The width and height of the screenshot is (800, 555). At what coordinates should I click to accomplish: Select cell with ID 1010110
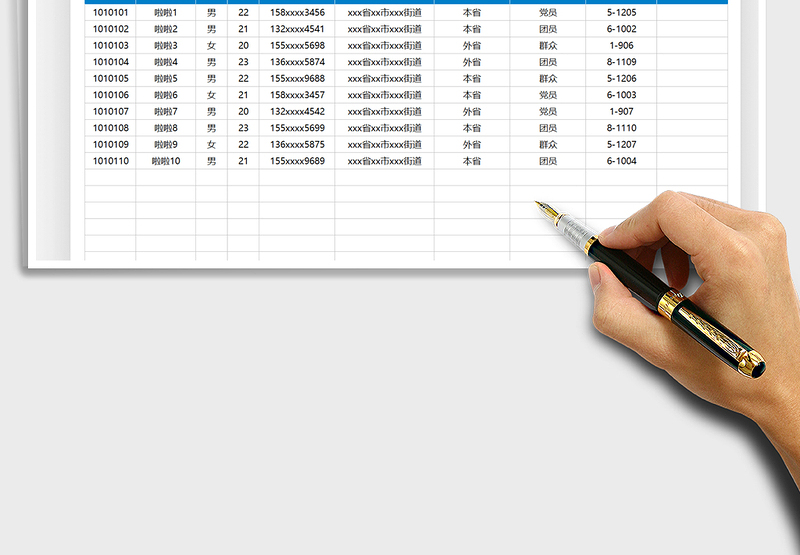110,161
